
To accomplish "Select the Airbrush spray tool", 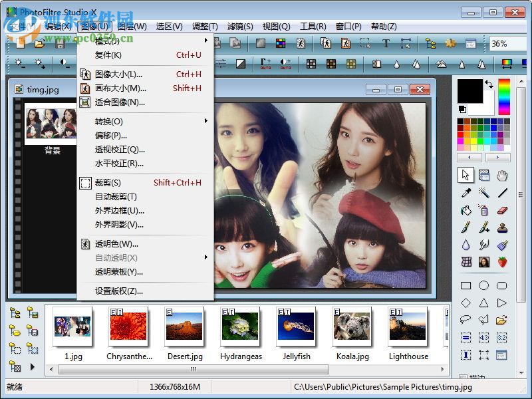I will (x=483, y=211).
